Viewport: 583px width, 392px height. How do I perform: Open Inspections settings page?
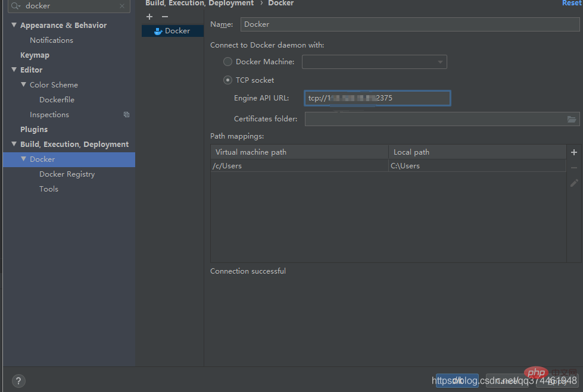(49, 114)
